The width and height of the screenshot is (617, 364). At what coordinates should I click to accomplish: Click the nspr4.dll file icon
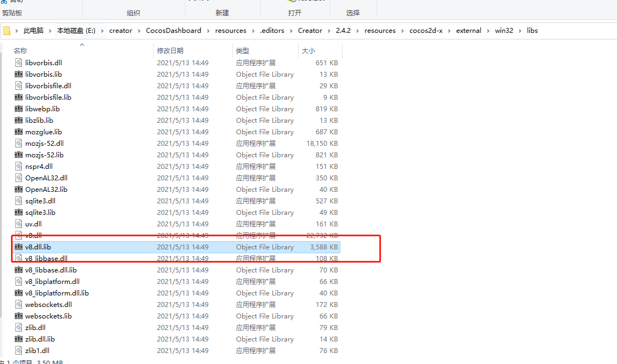[19, 166]
